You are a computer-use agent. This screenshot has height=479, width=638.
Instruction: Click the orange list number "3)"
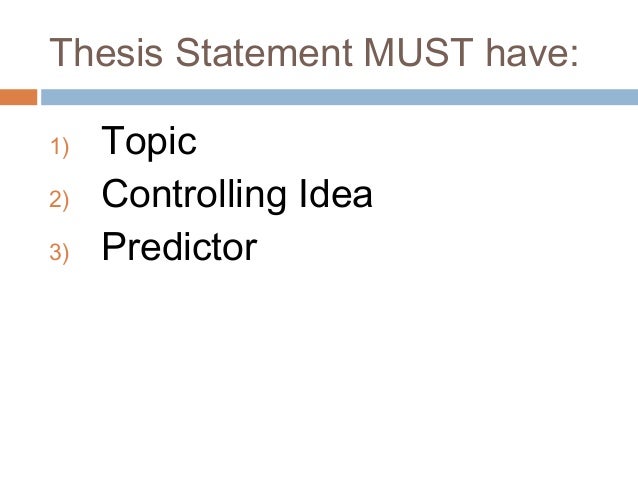[x=59, y=252]
